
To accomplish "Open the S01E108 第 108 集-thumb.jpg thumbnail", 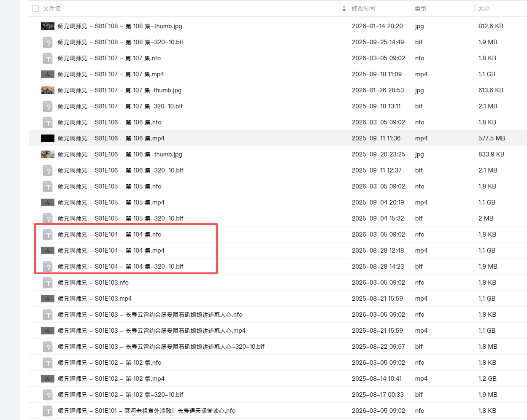I will click(x=48, y=26).
